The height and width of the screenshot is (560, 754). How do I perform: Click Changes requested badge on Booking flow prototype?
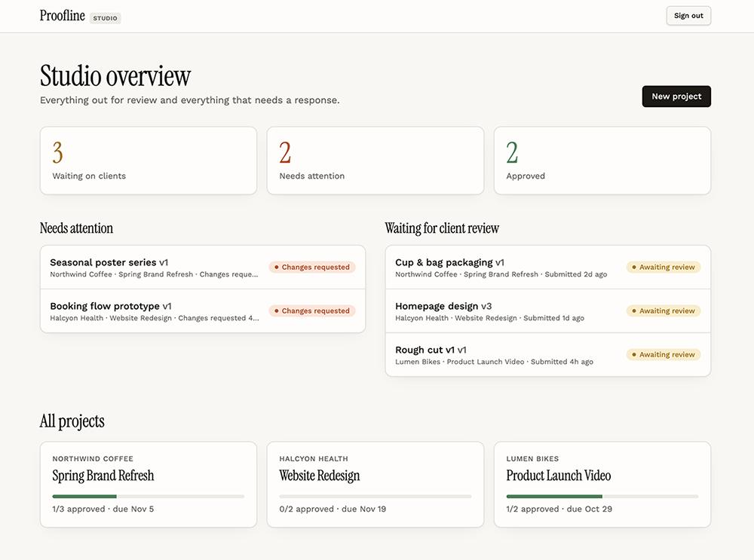312,311
